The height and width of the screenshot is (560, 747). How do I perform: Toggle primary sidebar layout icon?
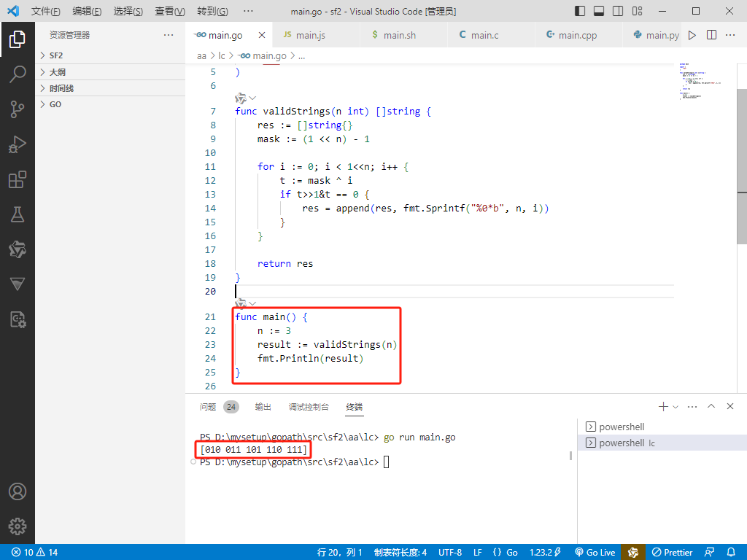point(580,11)
